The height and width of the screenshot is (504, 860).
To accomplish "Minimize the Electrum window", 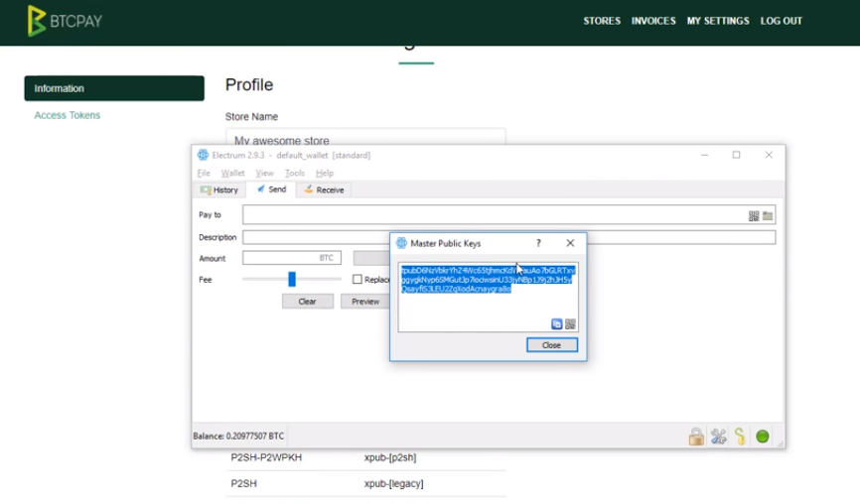I will [x=705, y=155].
